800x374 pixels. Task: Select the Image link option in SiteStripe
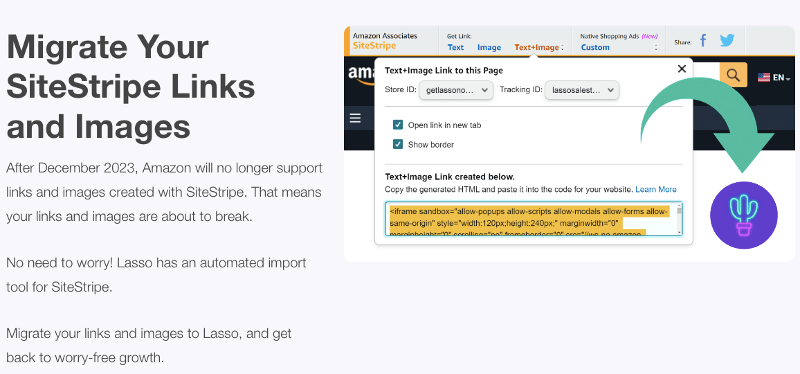pyautogui.click(x=489, y=47)
